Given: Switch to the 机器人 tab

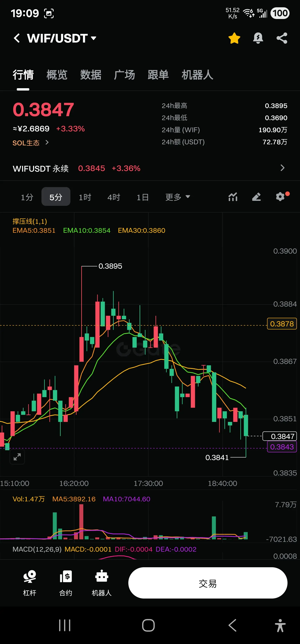Looking at the screenshot, I should 197,75.
